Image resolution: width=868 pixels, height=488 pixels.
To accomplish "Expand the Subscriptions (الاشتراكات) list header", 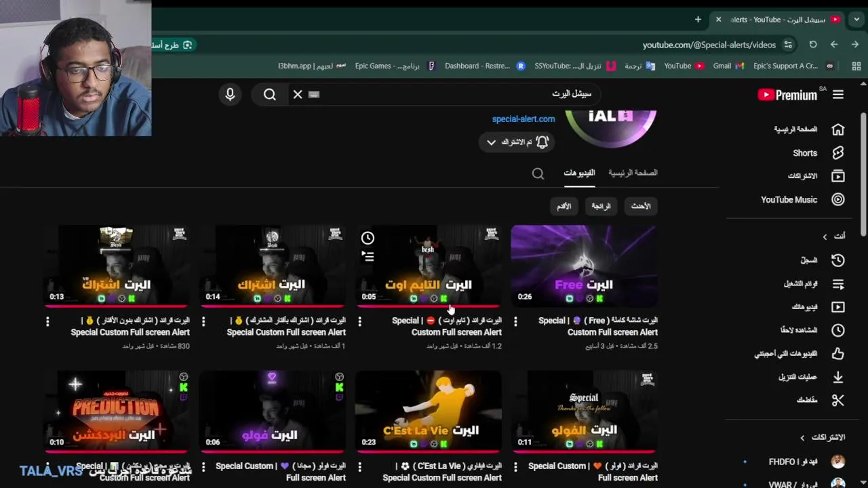I will [x=823, y=437].
